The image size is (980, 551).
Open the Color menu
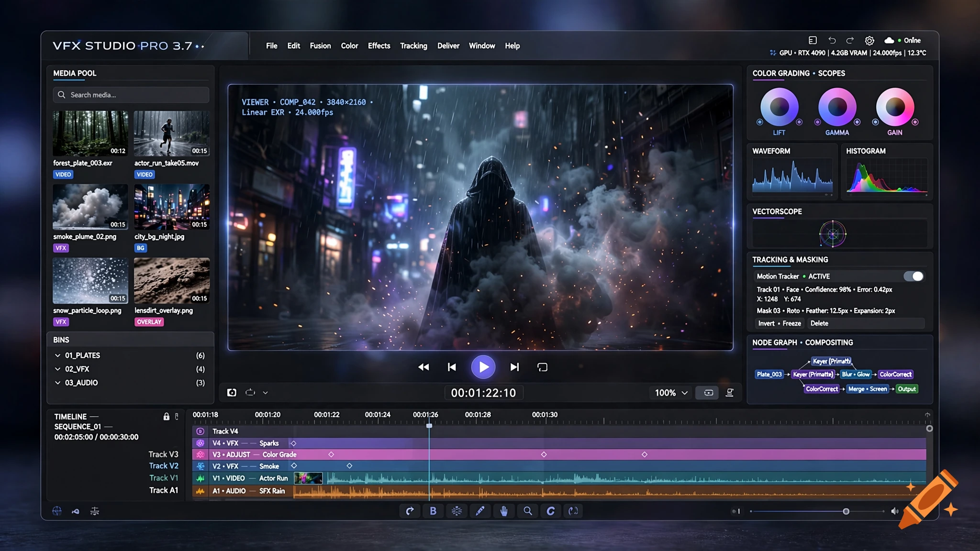tap(349, 45)
